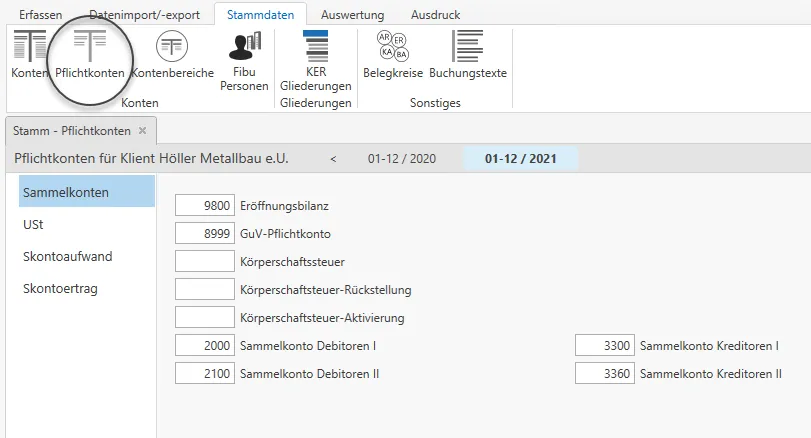Viewport: 811px width, 438px height.
Task: Click the GuV-Pflichtkonto field with 8999
Action: pyautogui.click(x=205, y=233)
